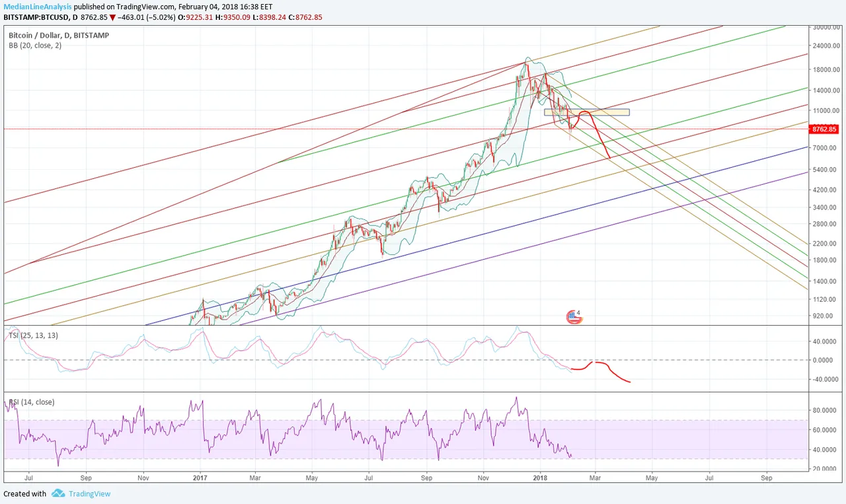Click the Created with text at the bottom

click(24, 493)
